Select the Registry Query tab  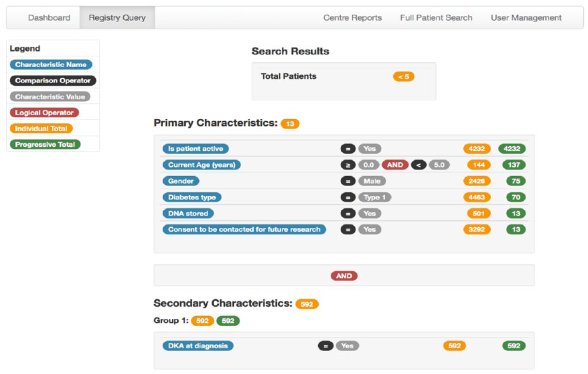[117, 18]
